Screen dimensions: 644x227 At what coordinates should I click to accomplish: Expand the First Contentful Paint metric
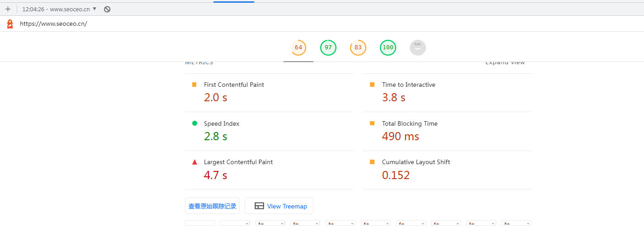tap(234, 85)
